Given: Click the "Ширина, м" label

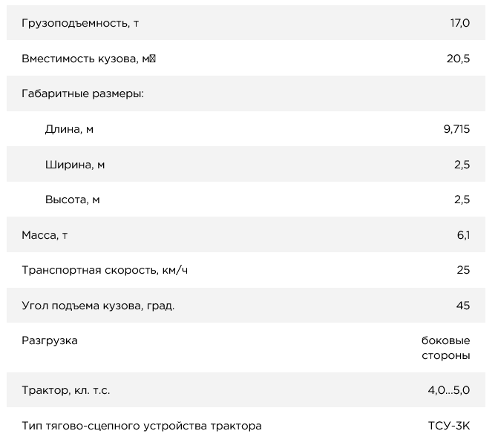Looking at the screenshot, I should 74,165.
